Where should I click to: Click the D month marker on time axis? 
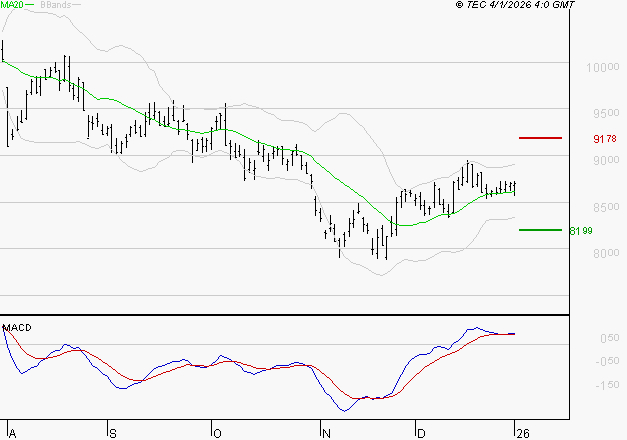[x=421, y=434]
